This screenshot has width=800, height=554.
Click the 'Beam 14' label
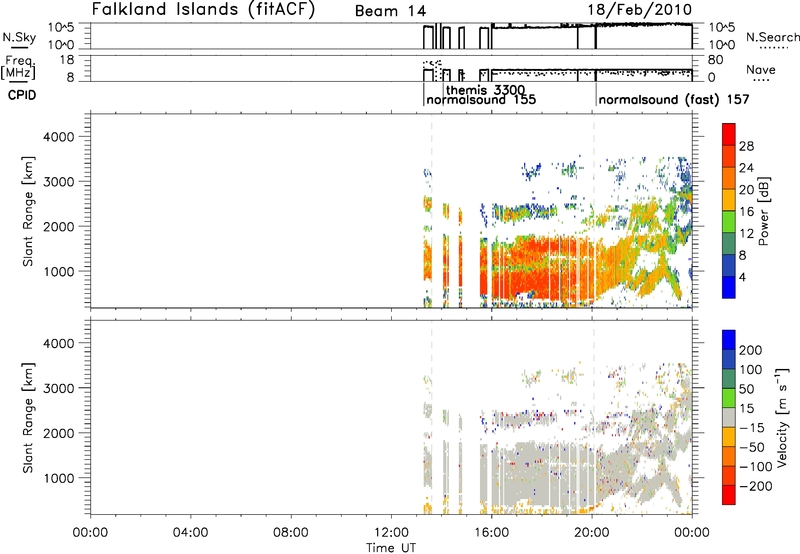coord(390,11)
